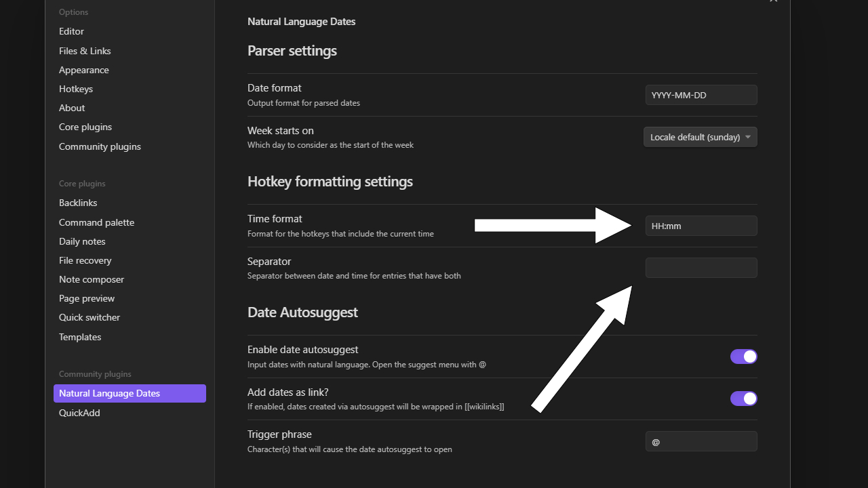Screen dimensions: 868x488
Task: Click the 'Which day to consider' description text
Action: tap(330, 145)
